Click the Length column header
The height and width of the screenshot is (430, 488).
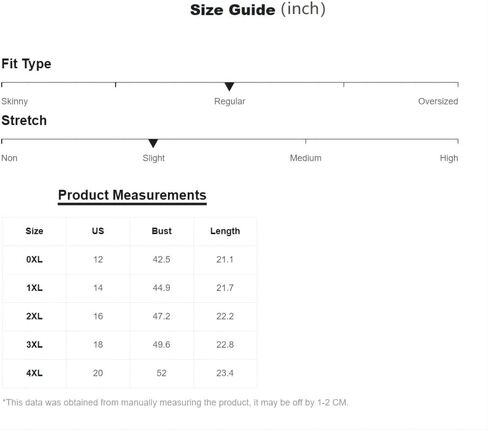tap(225, 231)
